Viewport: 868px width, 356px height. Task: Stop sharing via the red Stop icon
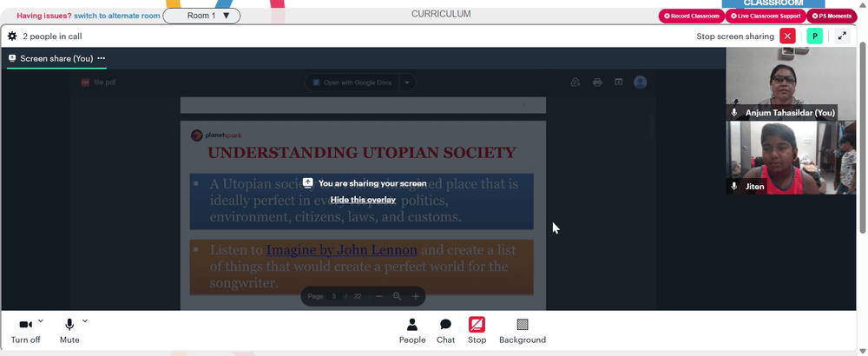(x=477, y=331)
